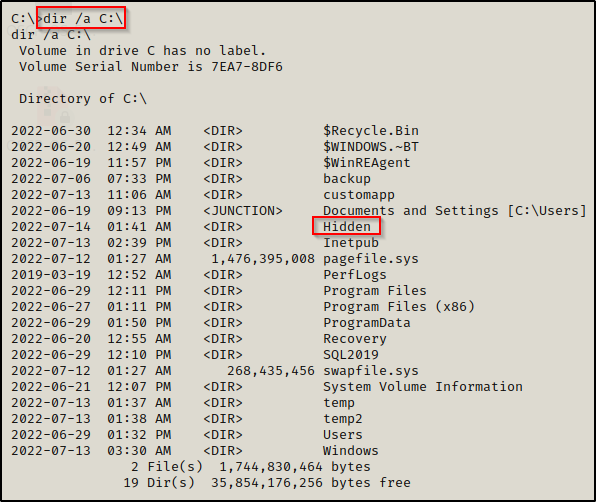Click the PerfLogs directory entry
Image resolution: width=596 pixels, height=502 pixels.
click(x=355, y=274)
